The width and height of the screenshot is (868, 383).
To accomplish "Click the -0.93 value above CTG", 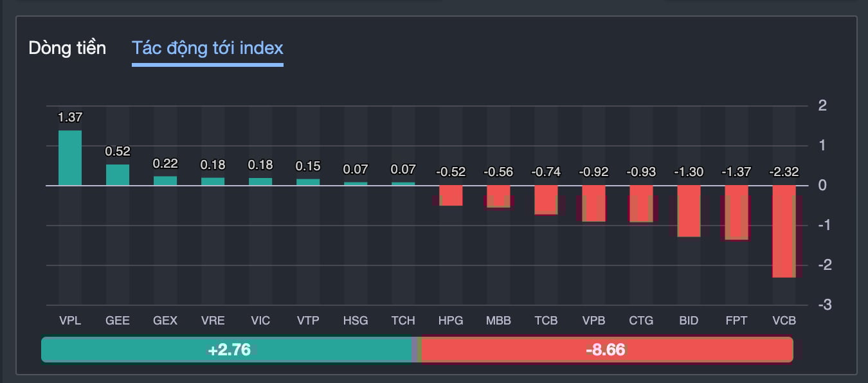I will pos(641,172).
